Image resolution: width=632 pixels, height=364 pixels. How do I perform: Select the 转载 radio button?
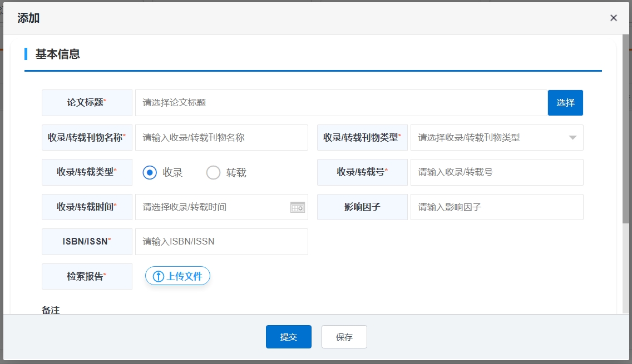click(214, 173)
